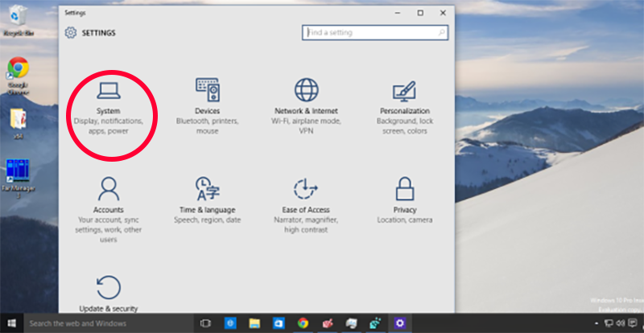Click the 'Wi-Fi, airplane mode, VPN' description
The height and width of the screenshot is (333, 644).
tap(306, 126)
